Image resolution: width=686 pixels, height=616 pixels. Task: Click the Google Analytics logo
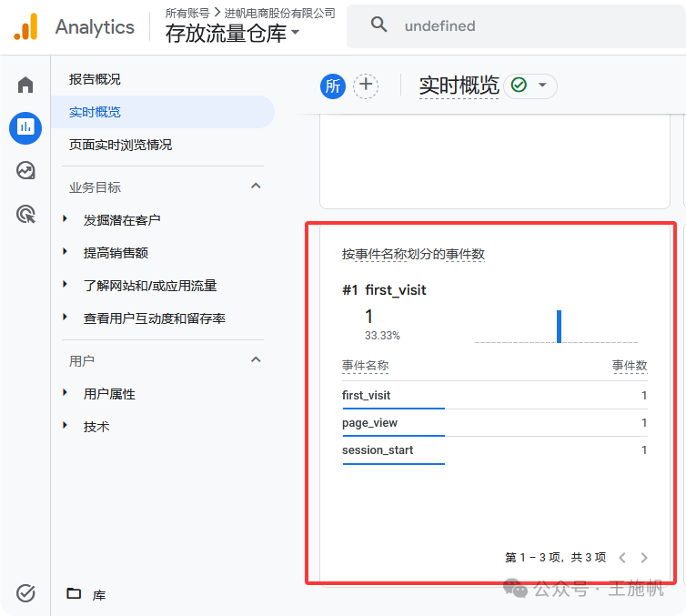pyautogui.click(x=25, y=26)
